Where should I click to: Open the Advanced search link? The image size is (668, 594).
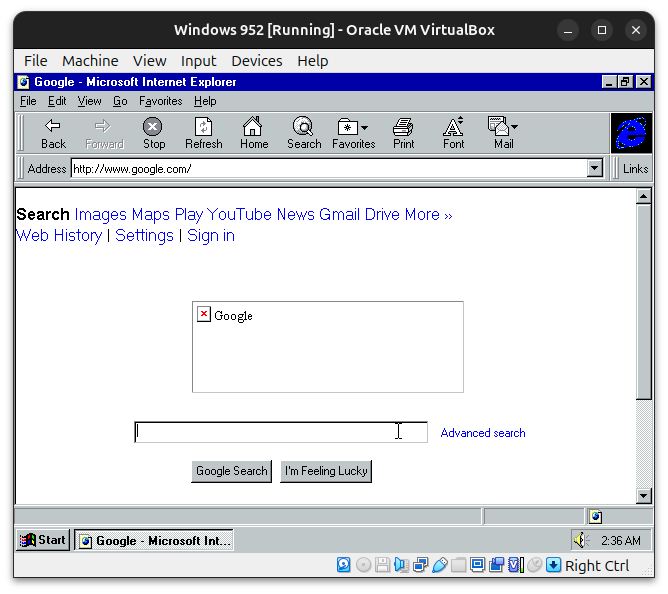click(483, 433)
